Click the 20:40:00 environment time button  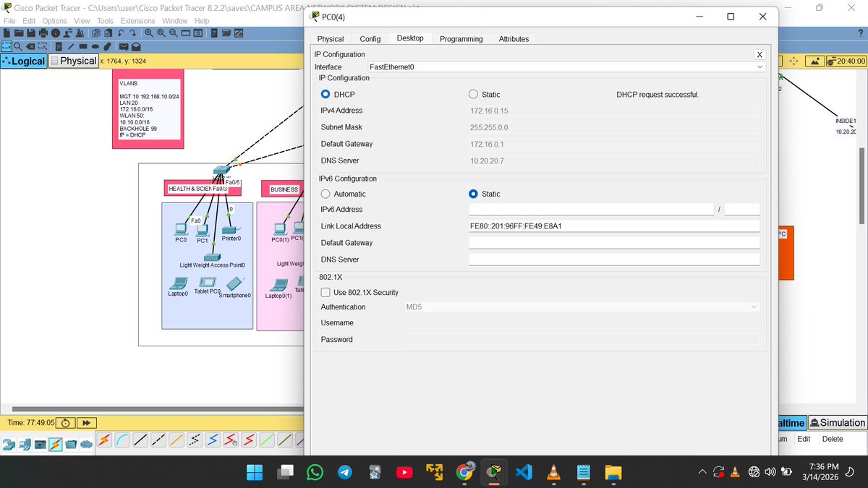click(846, 61)
